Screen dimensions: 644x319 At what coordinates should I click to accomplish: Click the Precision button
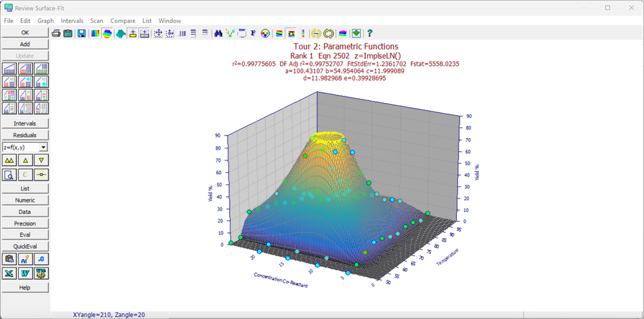point(25,224)
